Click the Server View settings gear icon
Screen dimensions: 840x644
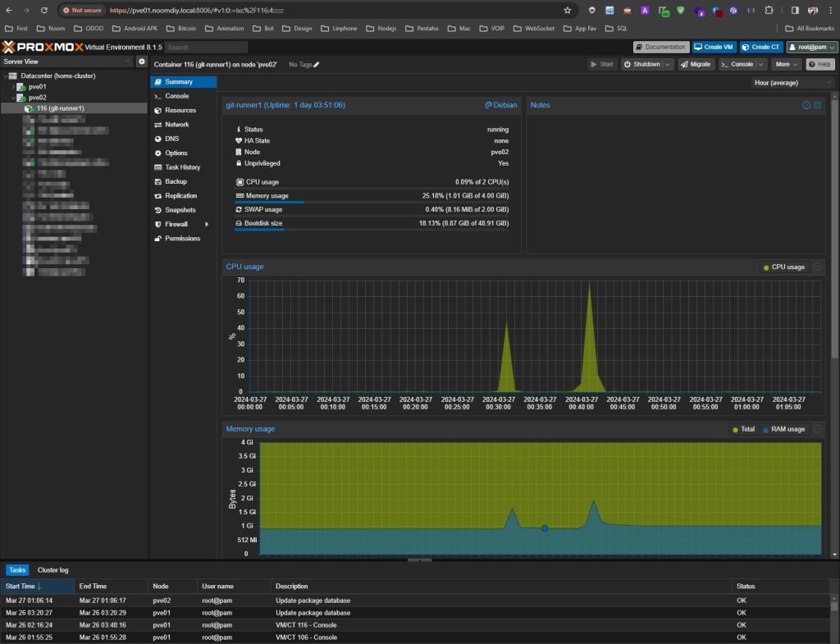click(141, 62)
